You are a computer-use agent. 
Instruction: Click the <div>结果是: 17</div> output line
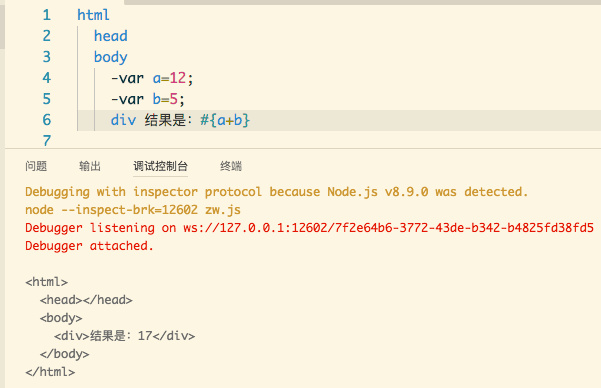[125, 336]
